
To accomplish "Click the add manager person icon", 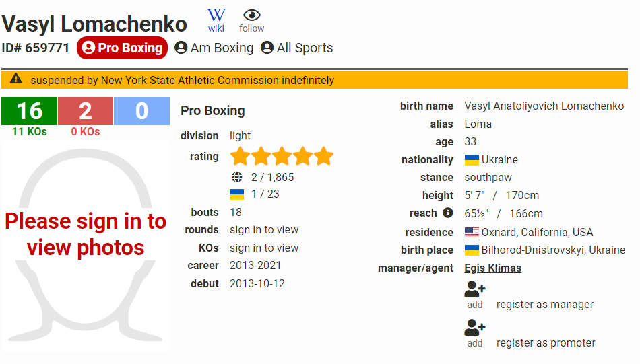I will pos(475,290).
